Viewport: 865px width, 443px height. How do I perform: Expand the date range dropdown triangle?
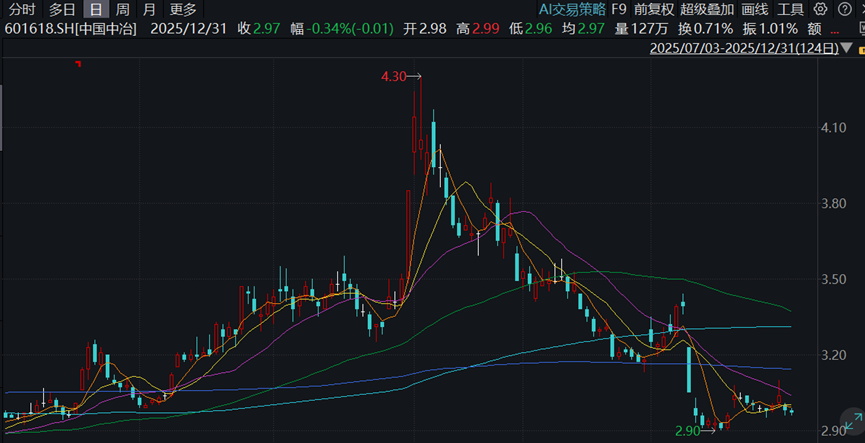coord(844,49)
